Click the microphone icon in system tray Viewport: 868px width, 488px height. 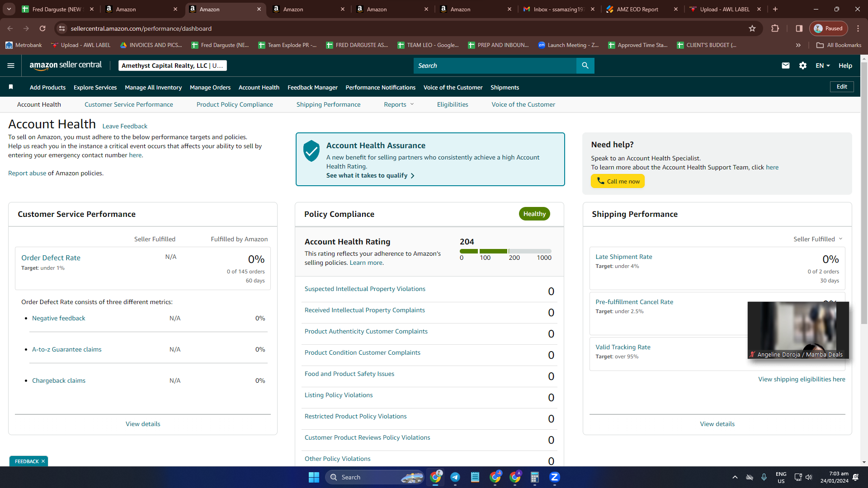(764, 477)
